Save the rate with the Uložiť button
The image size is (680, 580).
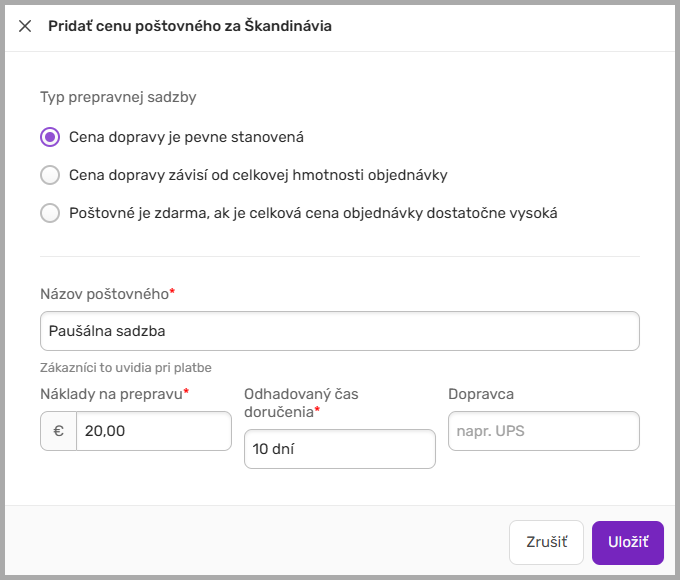pos(628,541)
